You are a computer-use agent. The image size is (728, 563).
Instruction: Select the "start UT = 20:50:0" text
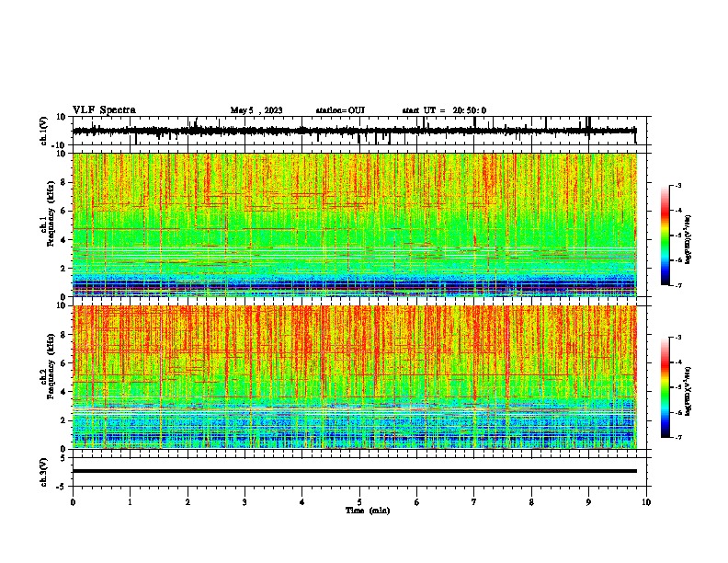(444, 110)
